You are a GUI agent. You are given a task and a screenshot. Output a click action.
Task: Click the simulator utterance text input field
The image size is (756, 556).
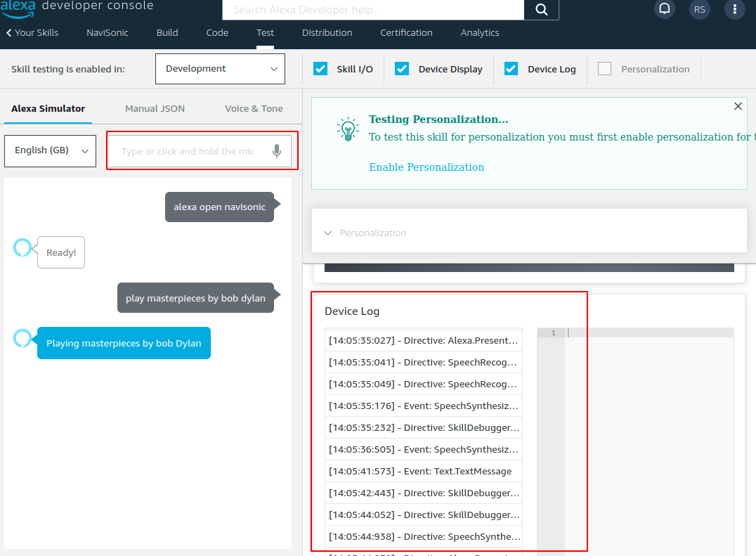(x=188, y=151)
